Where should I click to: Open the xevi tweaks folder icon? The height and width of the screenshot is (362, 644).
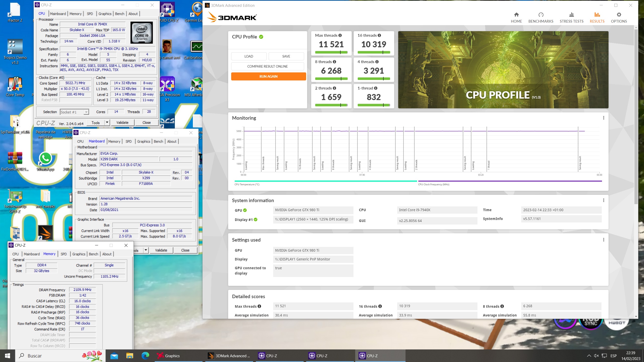[46, 199]
